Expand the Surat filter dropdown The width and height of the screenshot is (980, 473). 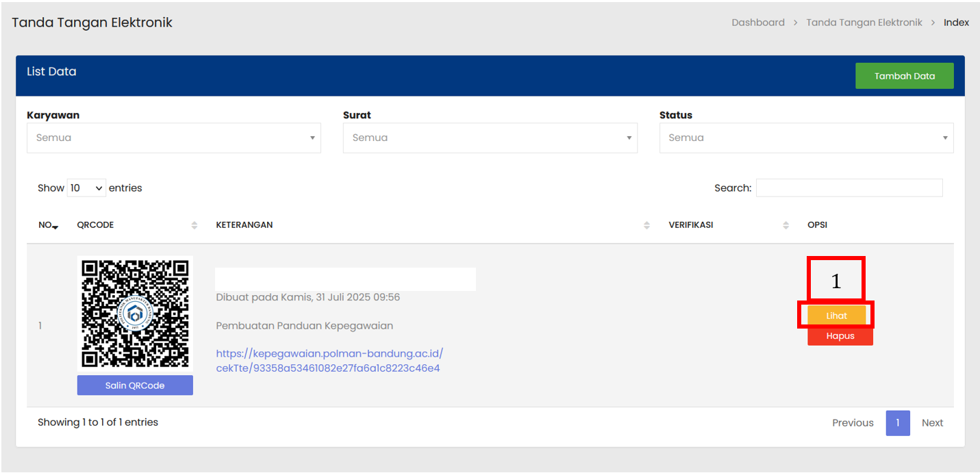tap(490, 138)
